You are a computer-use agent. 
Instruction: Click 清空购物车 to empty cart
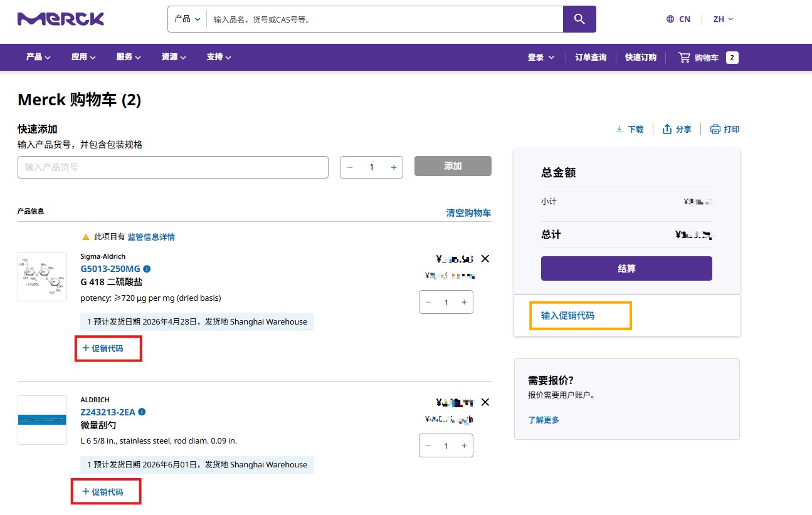(468, 213)
